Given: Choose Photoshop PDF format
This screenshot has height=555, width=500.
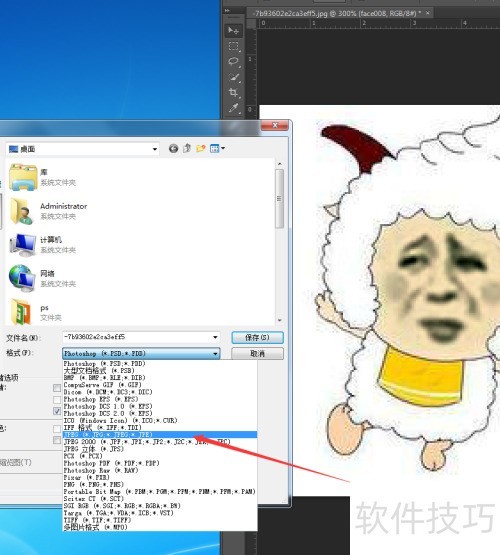Looking at the screenshot, I should [x=160, y=463].
